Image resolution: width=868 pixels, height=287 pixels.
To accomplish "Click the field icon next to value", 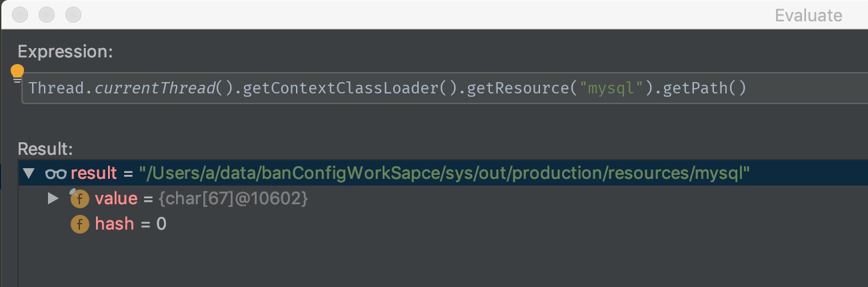I will 79,199.
